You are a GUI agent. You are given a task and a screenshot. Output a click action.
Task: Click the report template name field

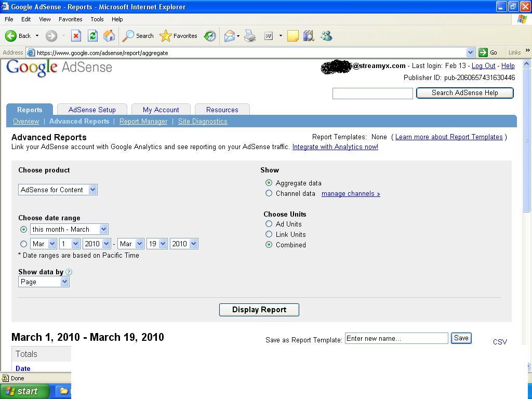[x=396, y=338]
